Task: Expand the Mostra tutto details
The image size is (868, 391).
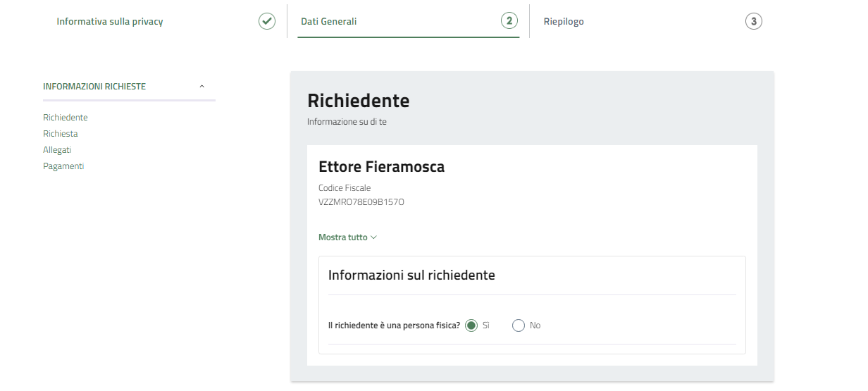Action: click(x=347, y=237)
